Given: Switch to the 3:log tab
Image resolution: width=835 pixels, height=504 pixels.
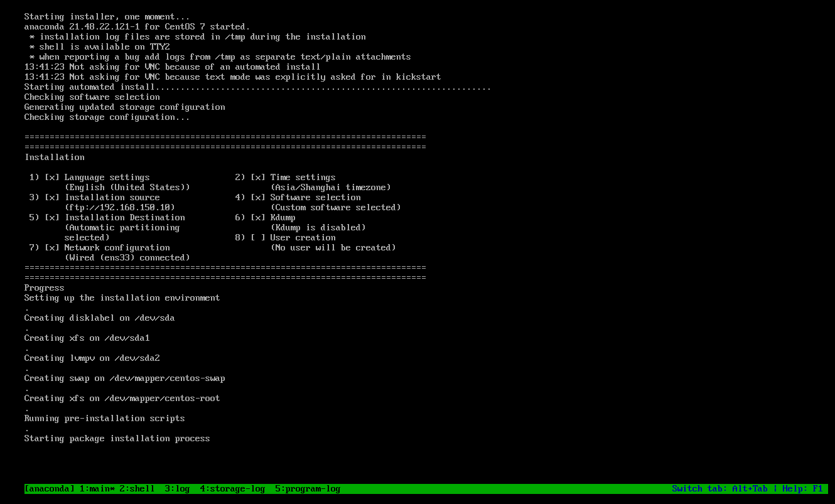Looking at the screenshot, I should point(178,489).
